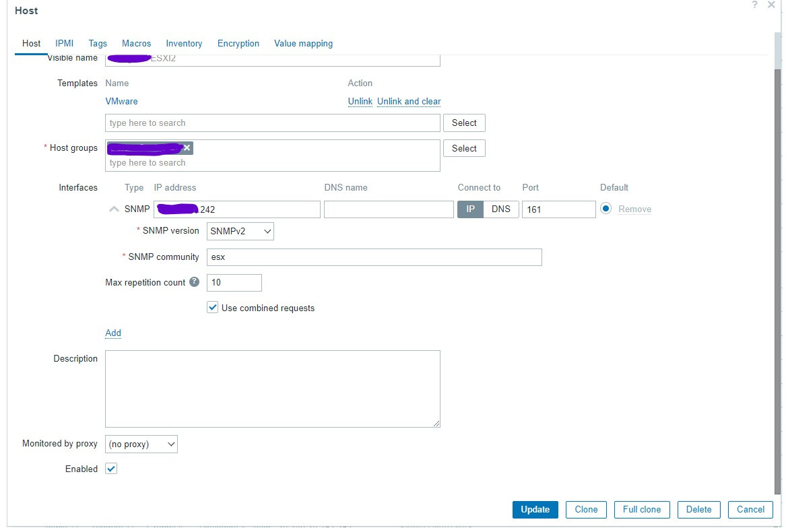Switch to the IPMI tab
The width and height of the screenshot is (786, 532).
[x=64, y=44]
